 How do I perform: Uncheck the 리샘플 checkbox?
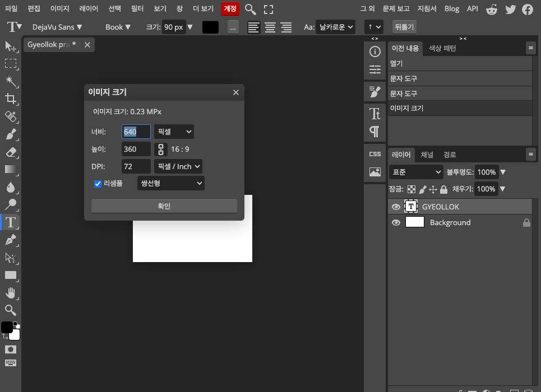click(x=98, y=184)
